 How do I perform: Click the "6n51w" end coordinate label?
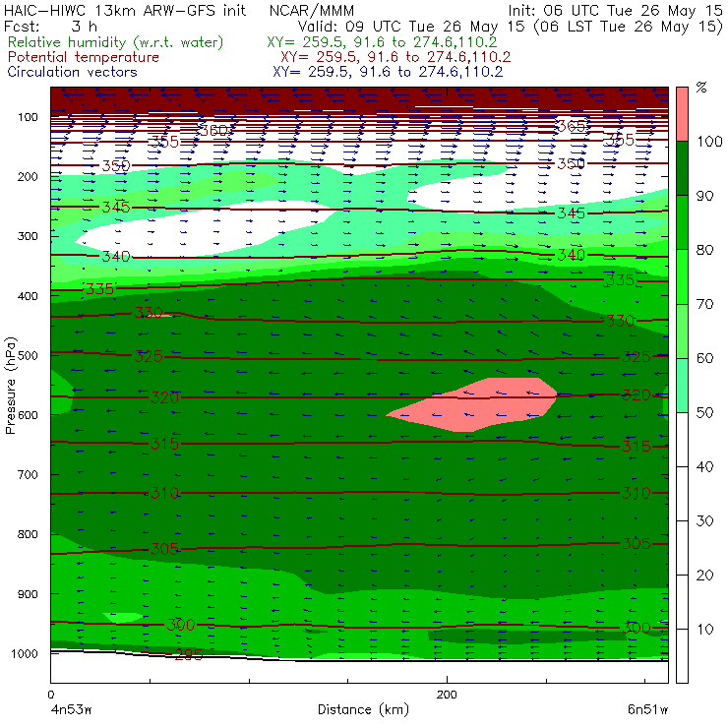point(647,709)
